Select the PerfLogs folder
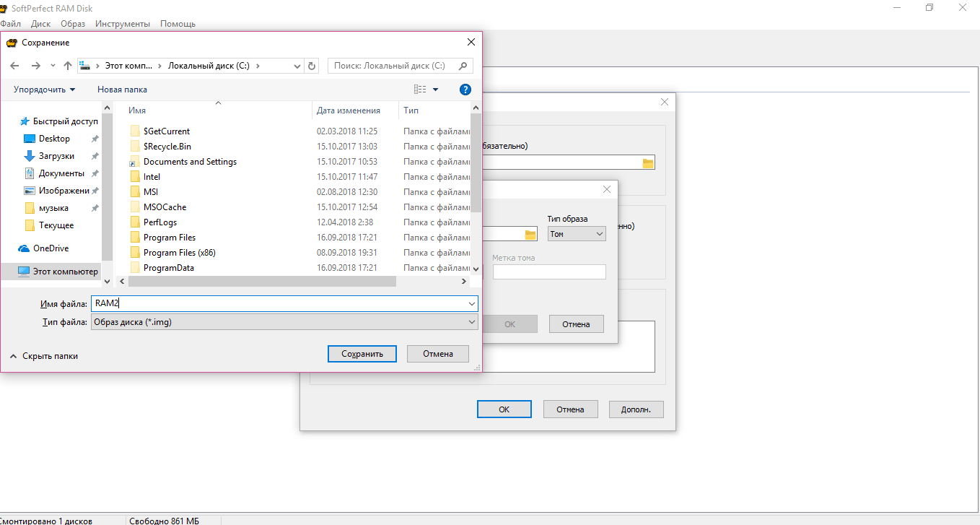980x525 pixels. 160,222
